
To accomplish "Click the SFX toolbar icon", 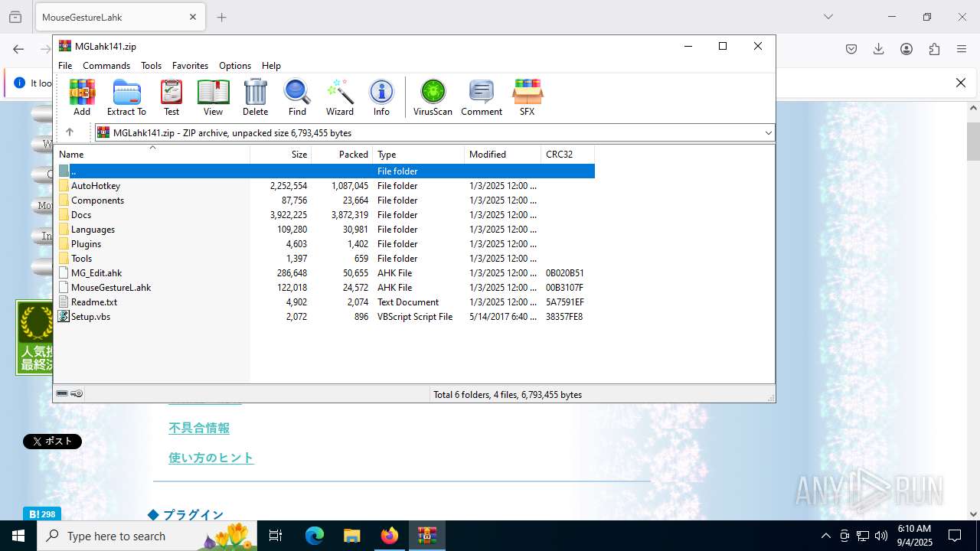I will pos(528,97).
